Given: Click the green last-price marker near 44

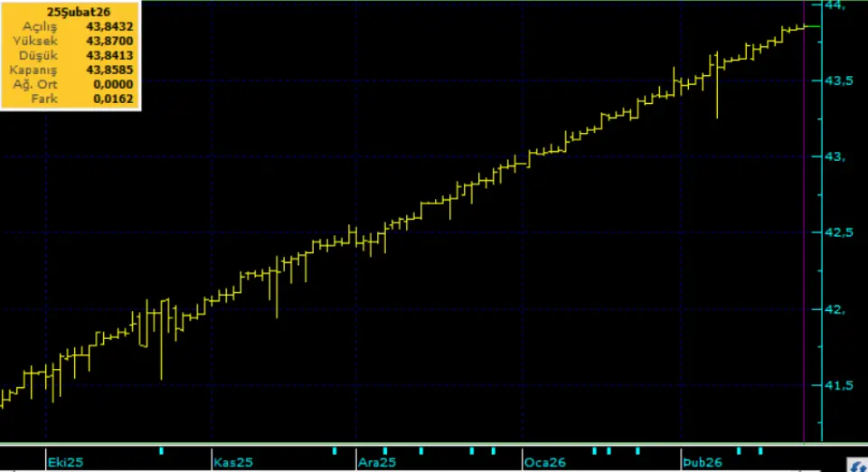Looking at the screenshot, I should [x=812, y=26].
